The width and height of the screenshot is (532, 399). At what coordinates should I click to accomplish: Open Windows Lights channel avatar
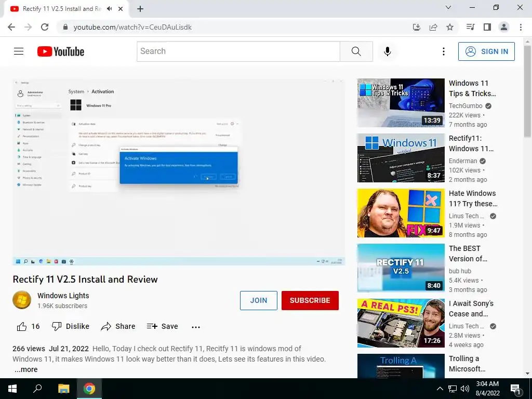22,300
